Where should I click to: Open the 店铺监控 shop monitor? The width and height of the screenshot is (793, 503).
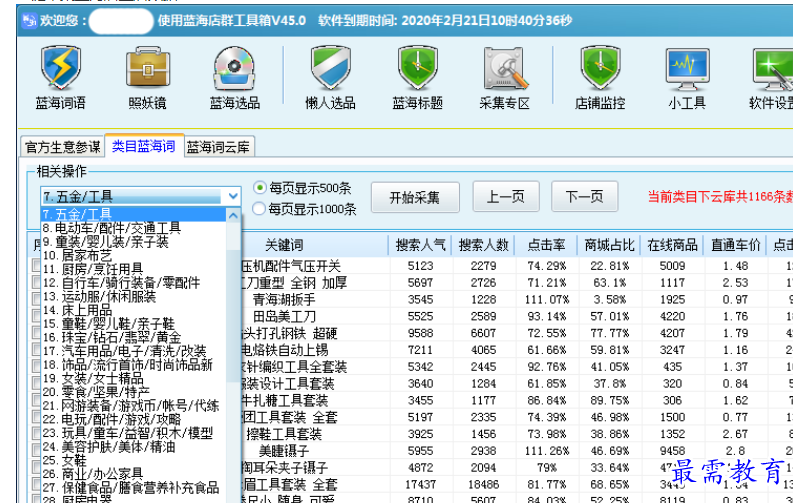tap(600, 77)
